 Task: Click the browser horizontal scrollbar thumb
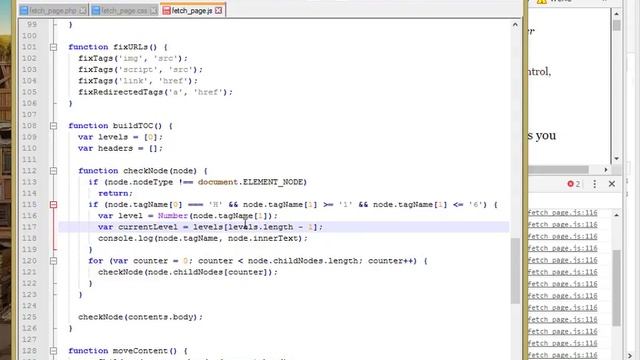click(x=558, y=169)
